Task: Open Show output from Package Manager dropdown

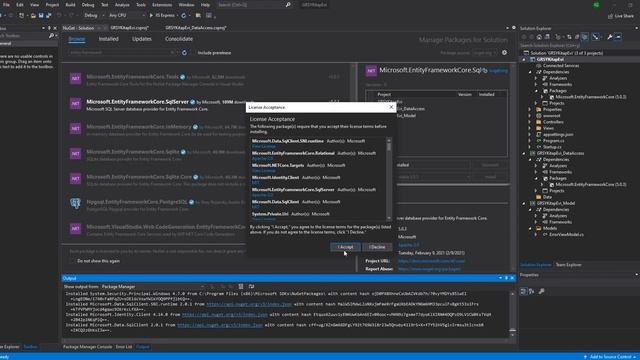Action: pyautogui.click(x=153, y=287)
